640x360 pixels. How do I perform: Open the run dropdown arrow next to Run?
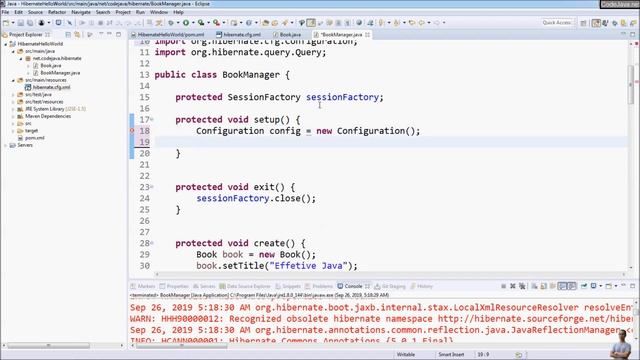pyautogui.click(x=193, y=23)
